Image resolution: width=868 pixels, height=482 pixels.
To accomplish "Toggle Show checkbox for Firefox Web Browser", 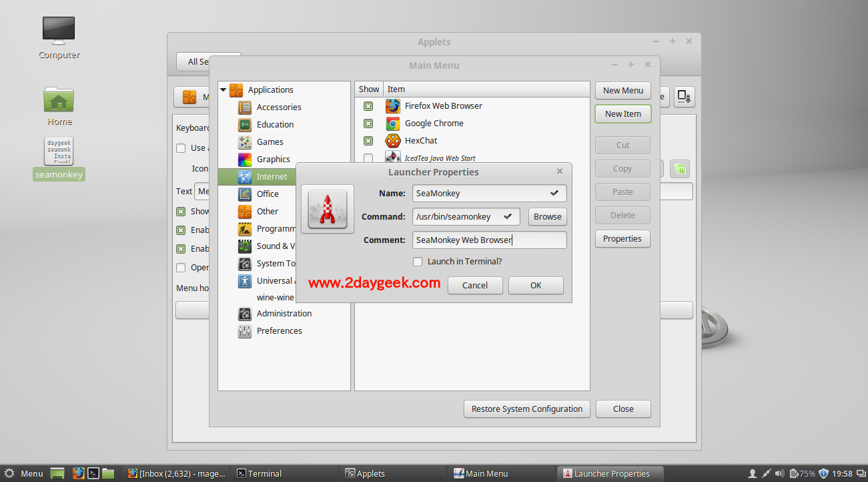I will click(x=368, y=106).
